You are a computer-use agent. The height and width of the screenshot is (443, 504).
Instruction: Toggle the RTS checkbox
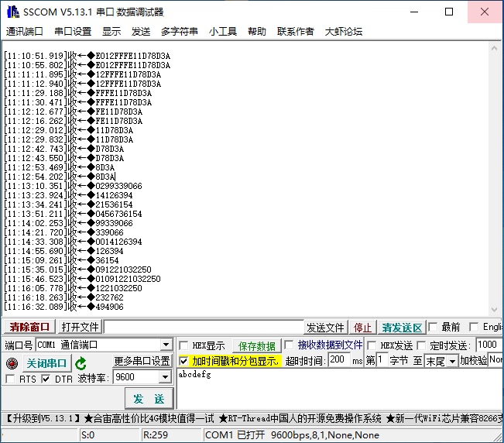tap(10, 379)
